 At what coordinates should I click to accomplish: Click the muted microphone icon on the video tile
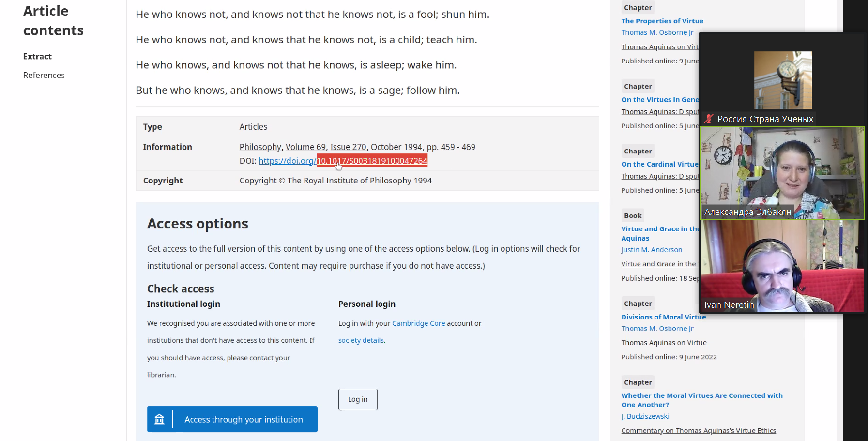[709, 119]
